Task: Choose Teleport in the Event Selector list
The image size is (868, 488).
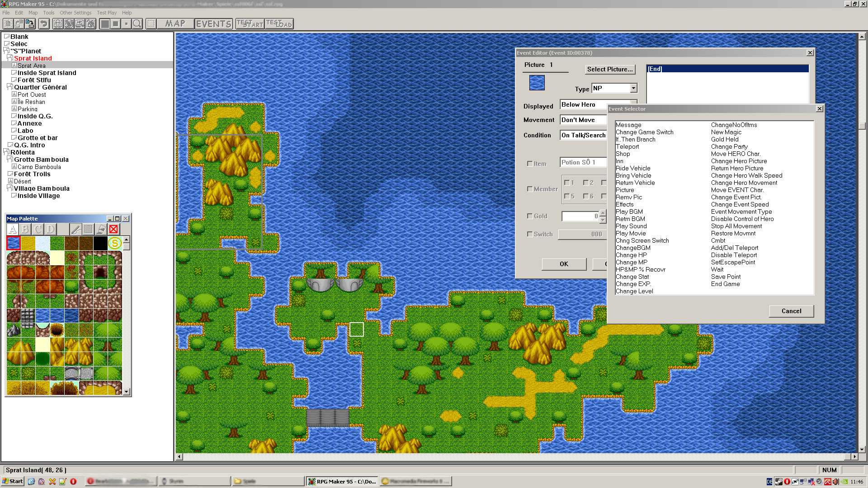Action: 627,147
